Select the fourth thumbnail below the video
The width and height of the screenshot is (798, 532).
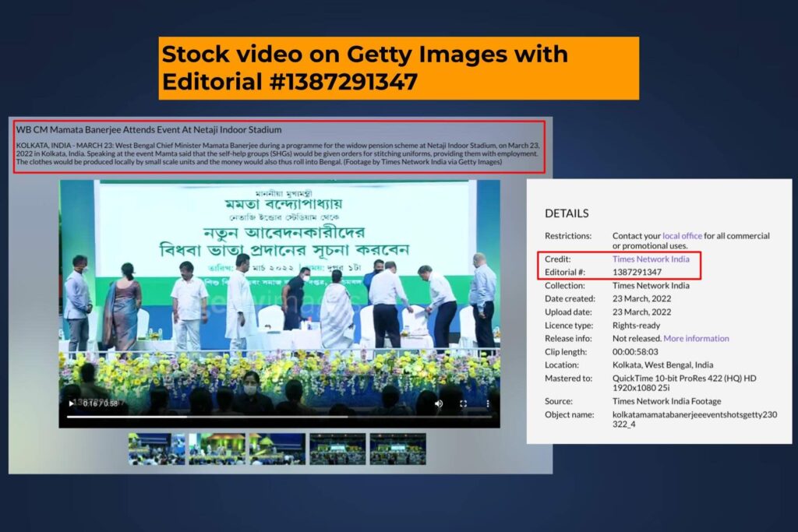pyautogui.click(x=337, y=449)
